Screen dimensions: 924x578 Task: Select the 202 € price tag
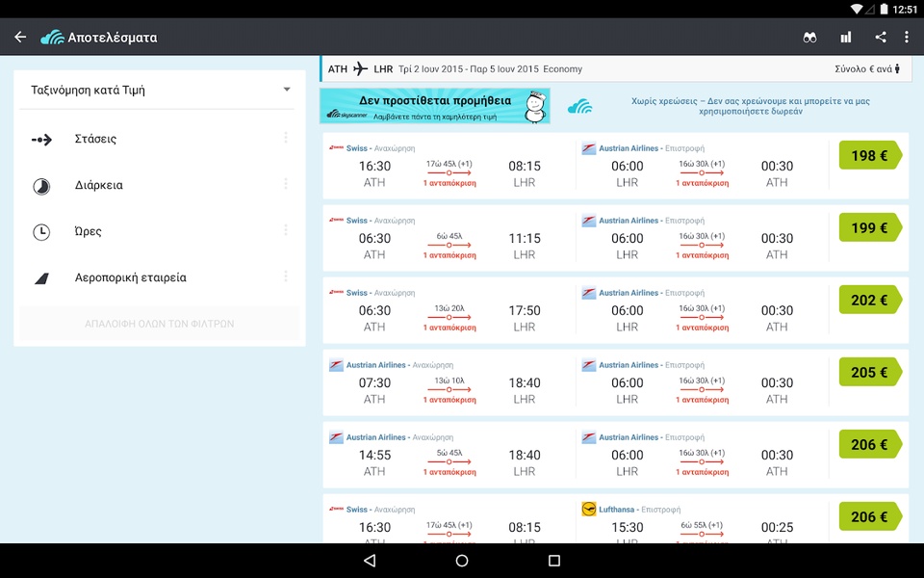pyautogui.click(x=870, y=301)
